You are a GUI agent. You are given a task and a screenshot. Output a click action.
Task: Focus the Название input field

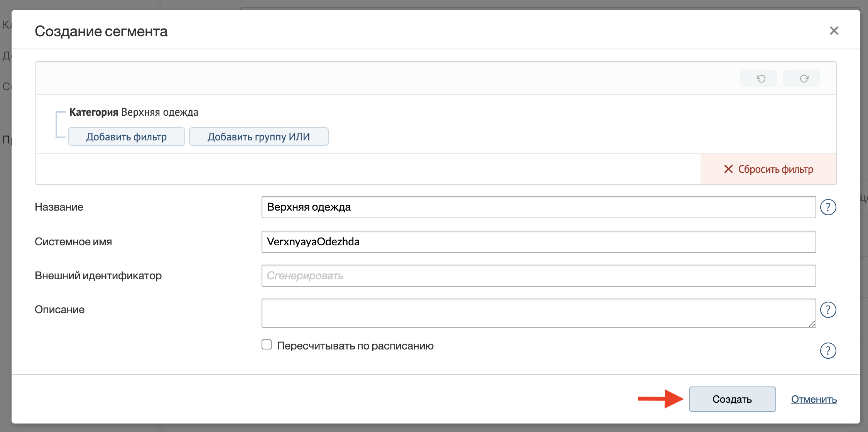tap(539, 207)
